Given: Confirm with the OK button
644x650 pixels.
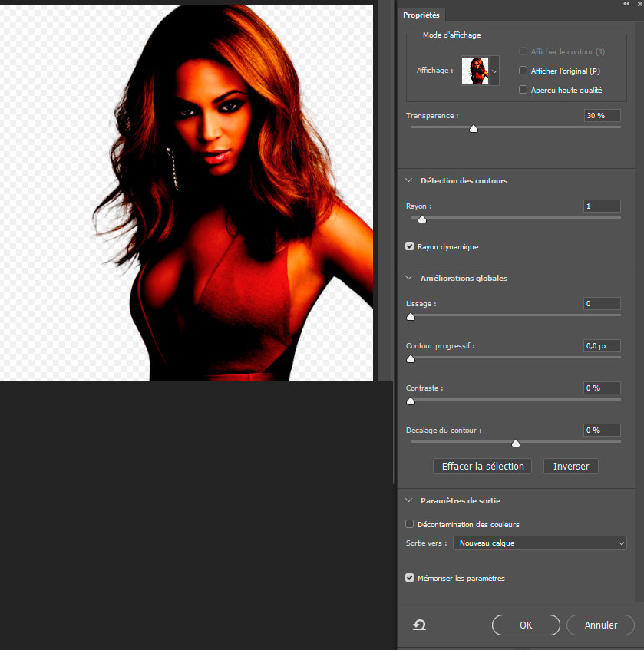Looking at the screenshot, I should [526, 625].
